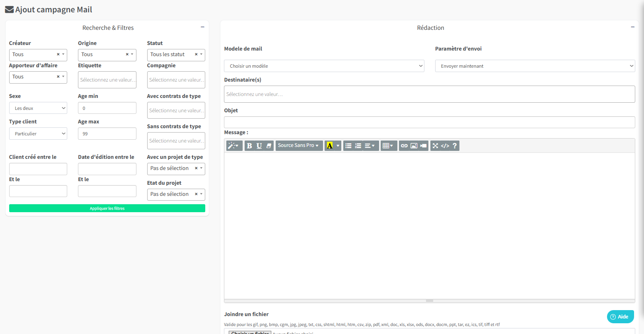
Task: Insert an unordered bullet list
Action: point(348,146)
